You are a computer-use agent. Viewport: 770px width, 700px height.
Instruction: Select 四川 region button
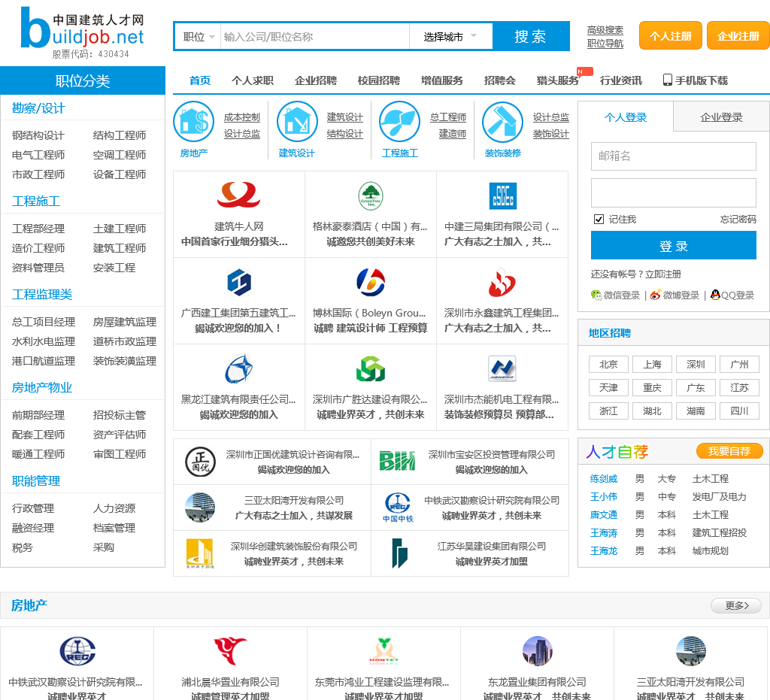pos(740,411)
